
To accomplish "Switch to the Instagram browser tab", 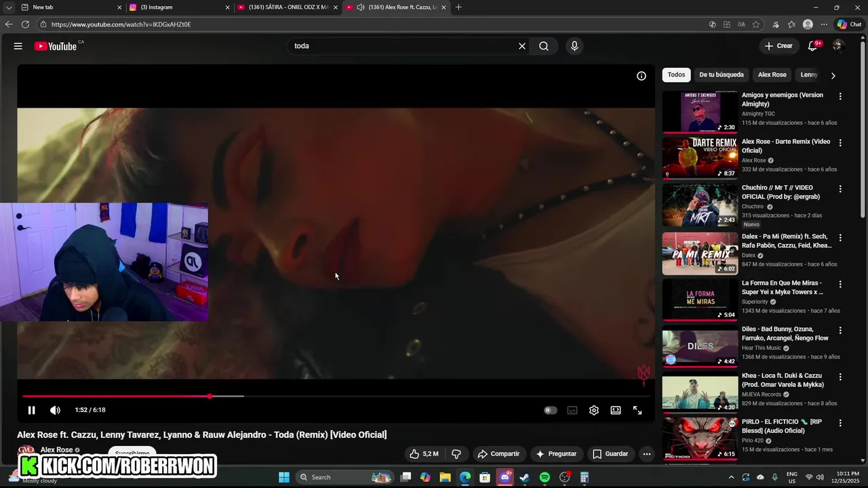I will [x=180, y=7].
